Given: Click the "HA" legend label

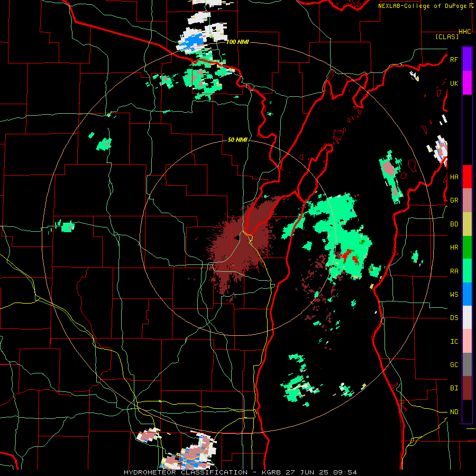Looking at the screenshot, I should tap(454, 177).
